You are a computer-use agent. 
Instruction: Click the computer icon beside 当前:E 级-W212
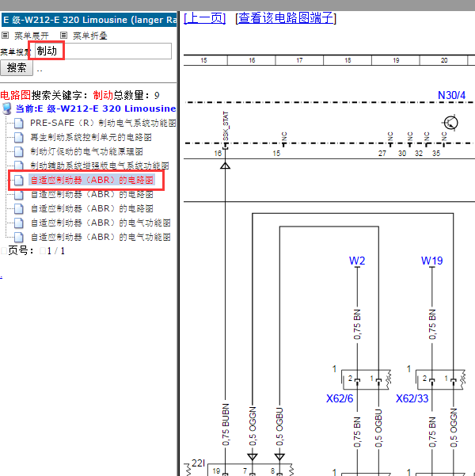point(7,109)
